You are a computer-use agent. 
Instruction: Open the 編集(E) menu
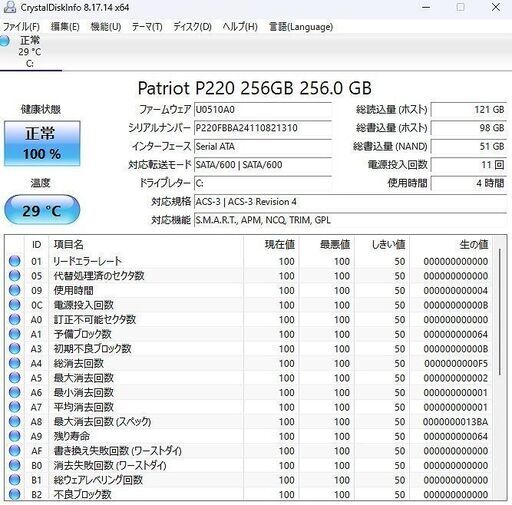coord(65,27)
